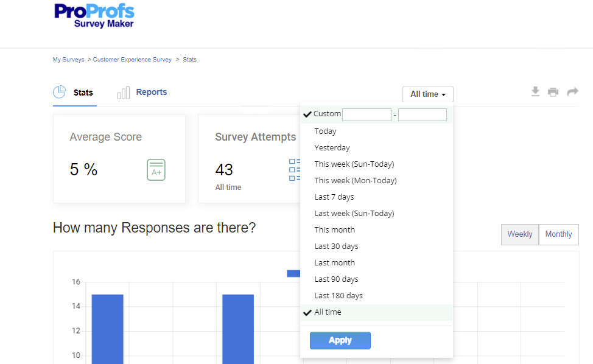Viewport: 593px width, 364px height.
Task: Click the blue chart legend swatch
Action: pyautogui.click(x=293, y=273)
